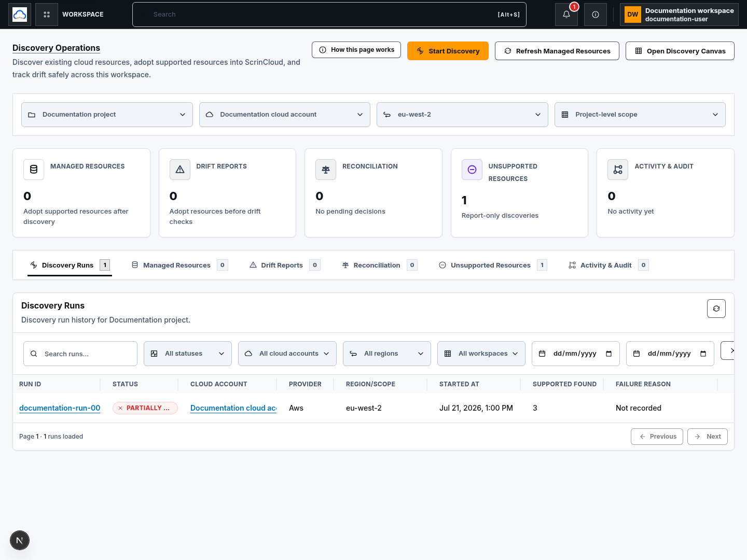The image size is (747, 560).
Task: Click the magnifier icon in Search runs box
Action: click(34, 354)
